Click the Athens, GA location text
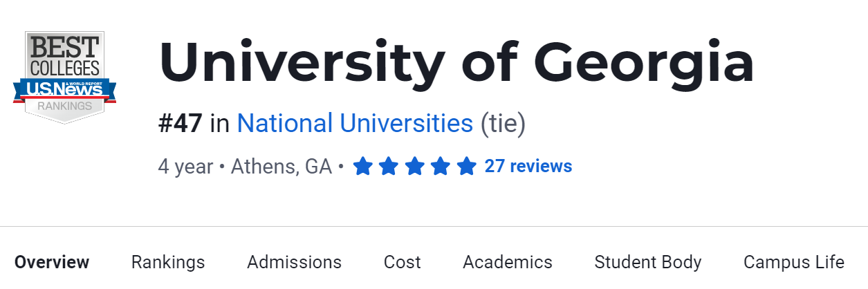The height and width of the screenshot is (289, 868). (281, 167)
